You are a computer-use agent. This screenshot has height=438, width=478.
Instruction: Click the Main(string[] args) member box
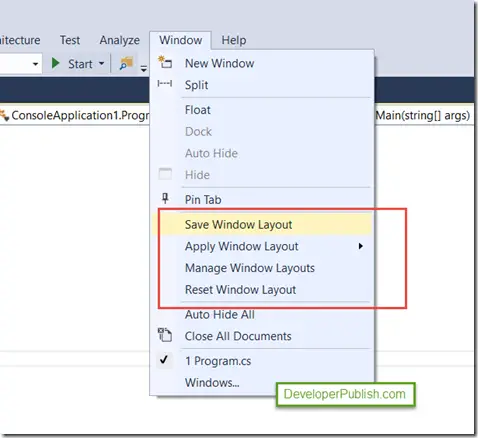pos(423,115)
